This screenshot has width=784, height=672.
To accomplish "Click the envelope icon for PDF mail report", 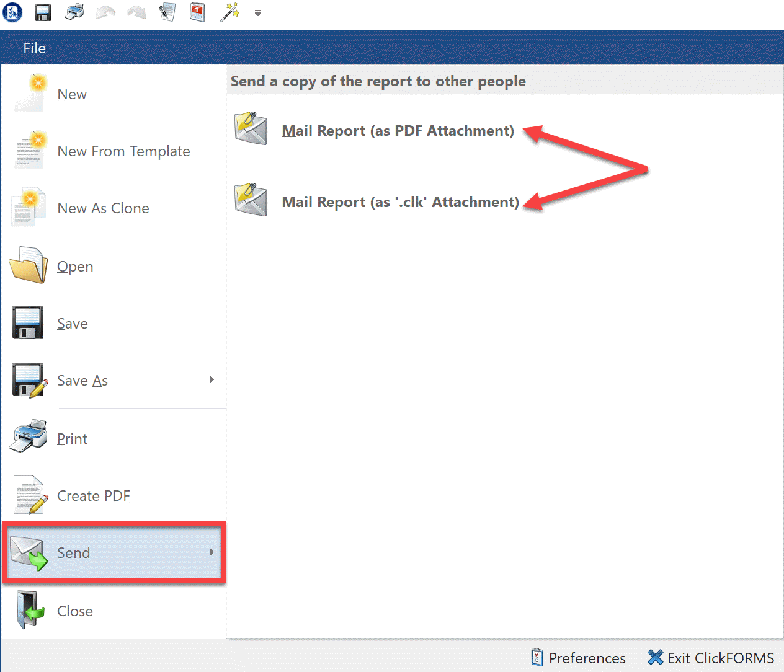I will coord(251,129).
